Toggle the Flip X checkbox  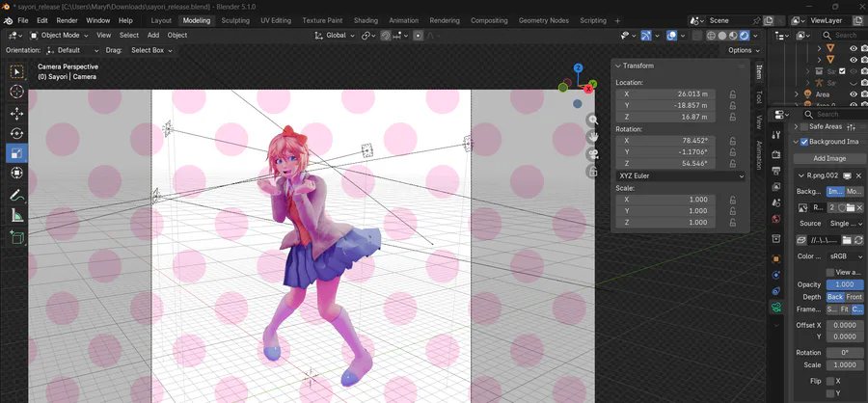(830, 381)
